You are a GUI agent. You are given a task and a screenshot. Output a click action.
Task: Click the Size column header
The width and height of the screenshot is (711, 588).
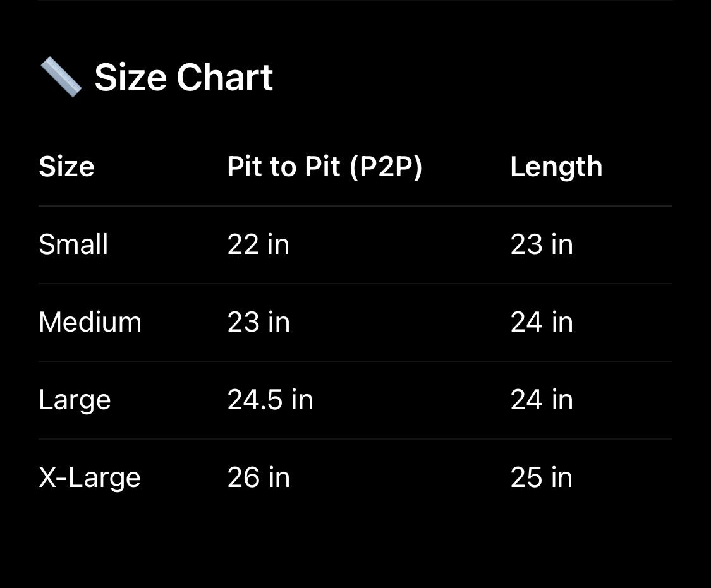[x=66, y=167]
